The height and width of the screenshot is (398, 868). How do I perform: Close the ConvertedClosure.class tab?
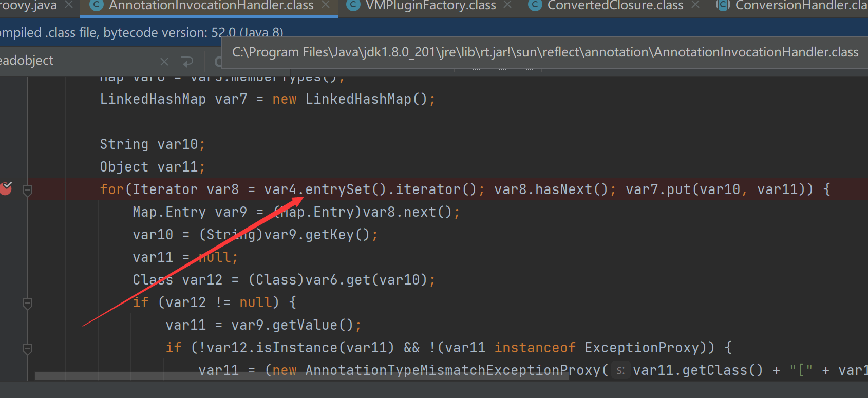[695, 5]
